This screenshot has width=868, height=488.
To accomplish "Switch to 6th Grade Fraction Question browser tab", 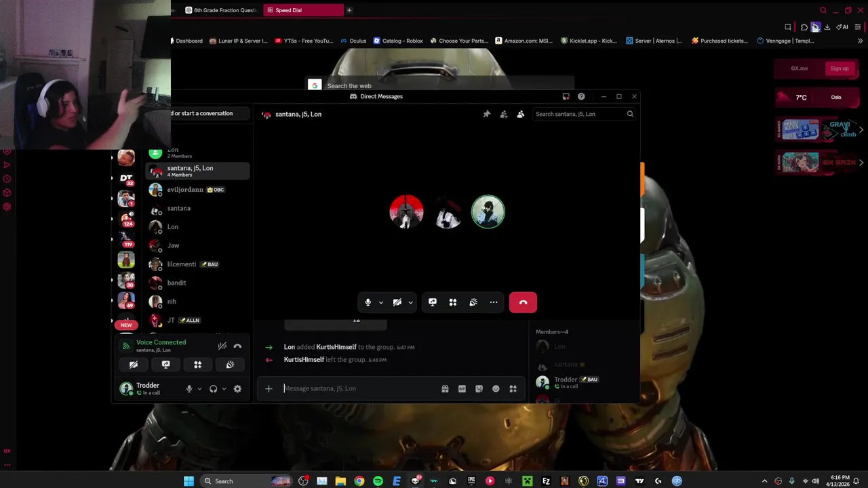I will [220, 10].
